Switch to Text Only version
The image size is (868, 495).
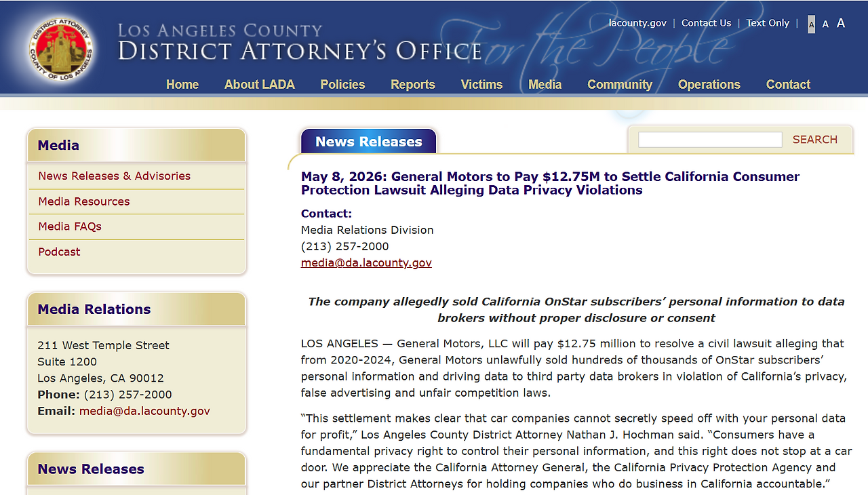point(768,23)
